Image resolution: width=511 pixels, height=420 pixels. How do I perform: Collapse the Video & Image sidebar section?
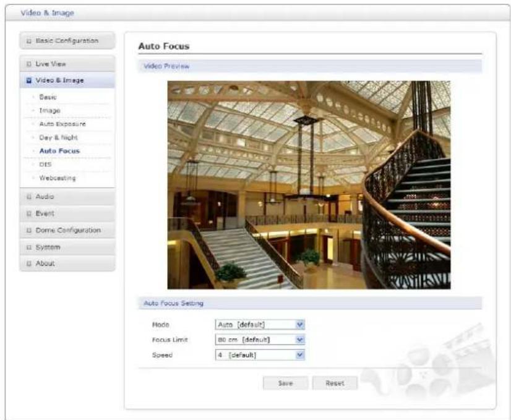click(67, 80)
